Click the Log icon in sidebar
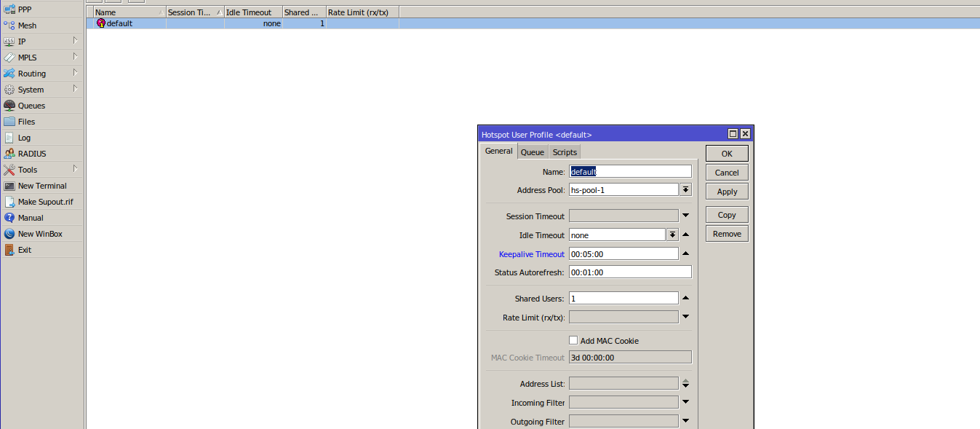 [x=9, y=138]
